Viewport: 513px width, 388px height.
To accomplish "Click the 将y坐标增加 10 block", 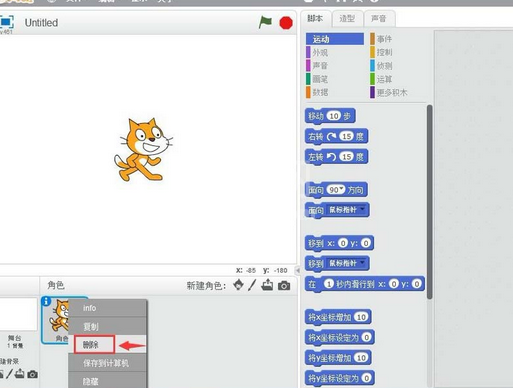I will click(x=338, y=358).
